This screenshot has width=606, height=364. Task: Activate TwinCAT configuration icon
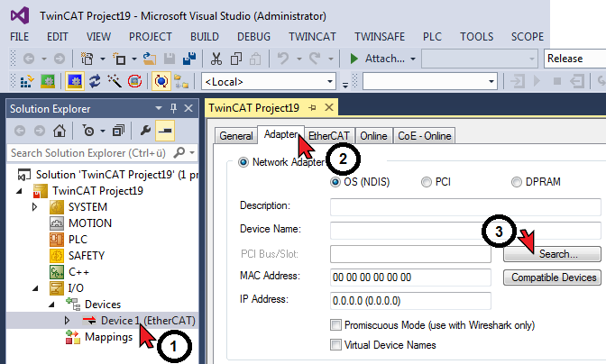[26, 81]
